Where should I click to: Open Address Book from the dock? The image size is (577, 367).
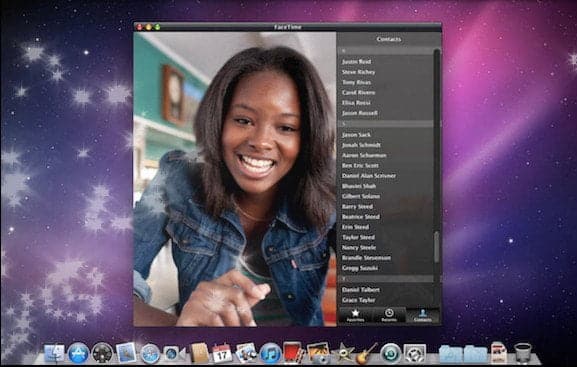click(200, 353)
